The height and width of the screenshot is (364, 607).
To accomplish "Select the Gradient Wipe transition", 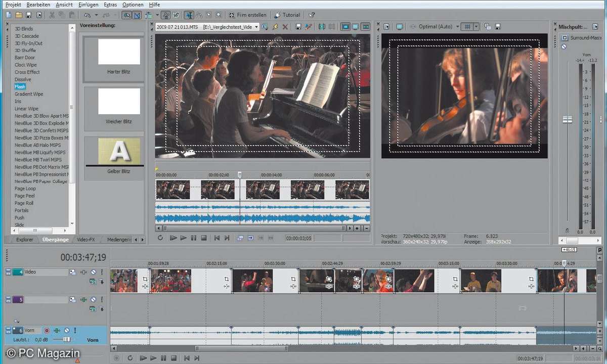I will coord(29,94).
